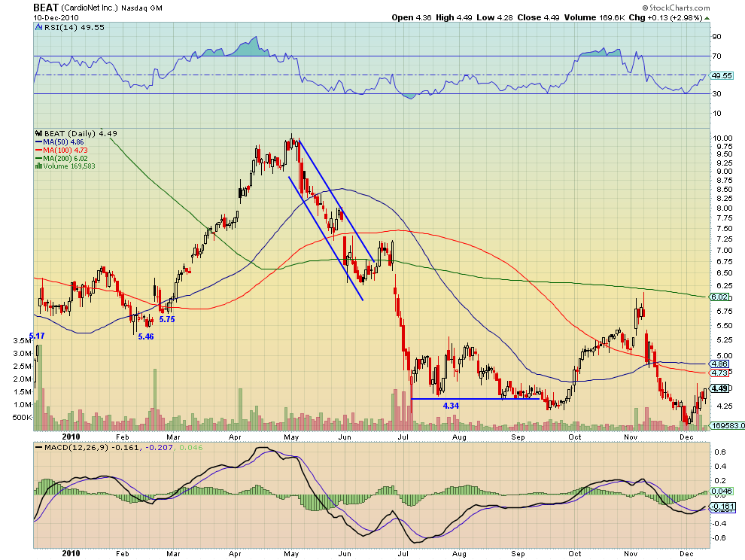Click the MACD signal -0.207 legend value
745x560 pixels.
[159, 447]
